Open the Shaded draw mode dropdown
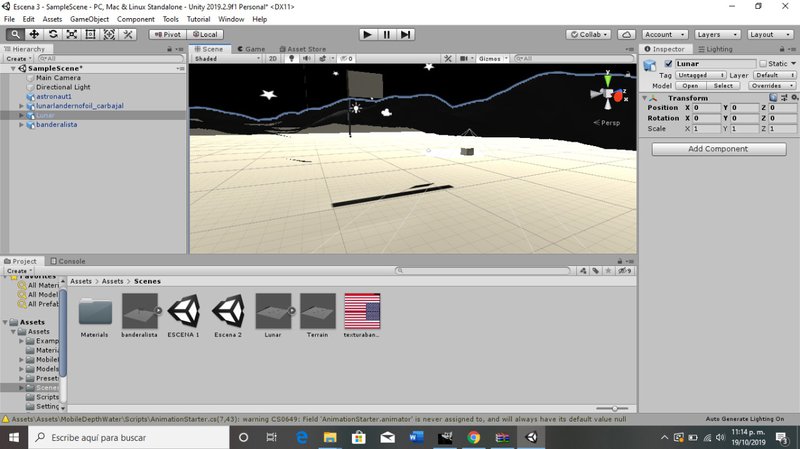 [x=225, y=59]
